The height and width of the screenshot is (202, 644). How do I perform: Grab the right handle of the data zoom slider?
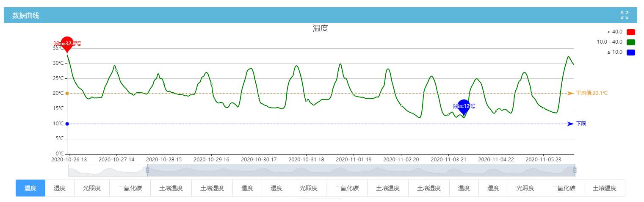tap(575, 170)
